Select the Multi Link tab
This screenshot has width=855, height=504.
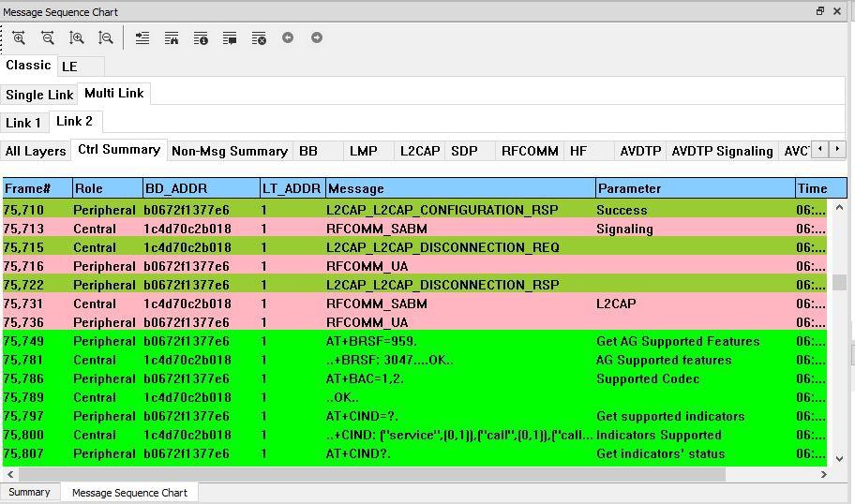[114, 93]
